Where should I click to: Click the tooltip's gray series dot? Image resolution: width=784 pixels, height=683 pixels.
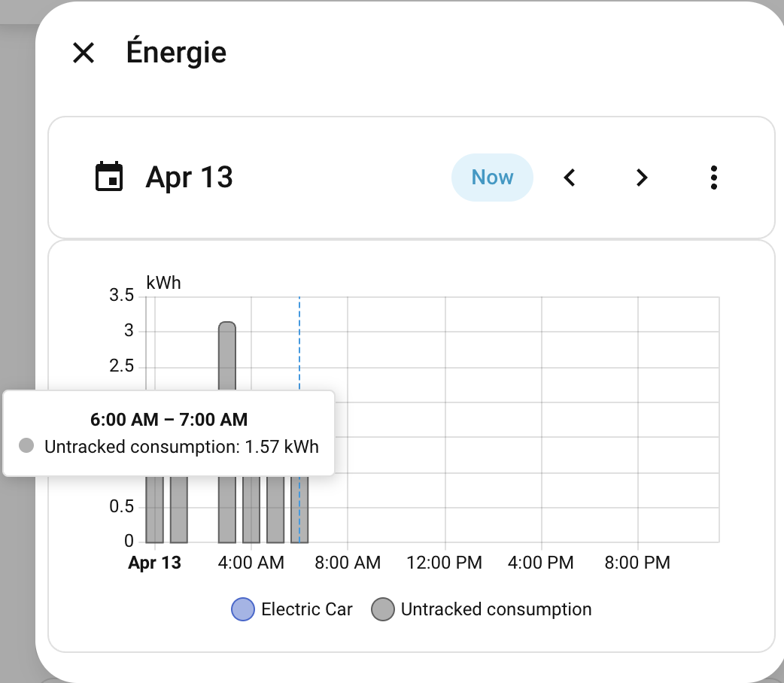[26, 446]
